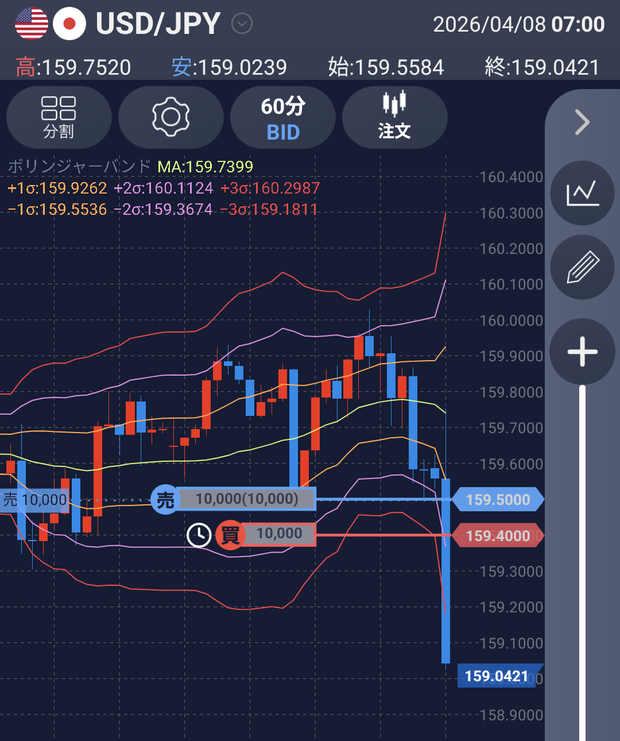The image size is (620, 741).
Task: Expand the USD/JPY currency pair dropdown
Action: tap(242, 24)
